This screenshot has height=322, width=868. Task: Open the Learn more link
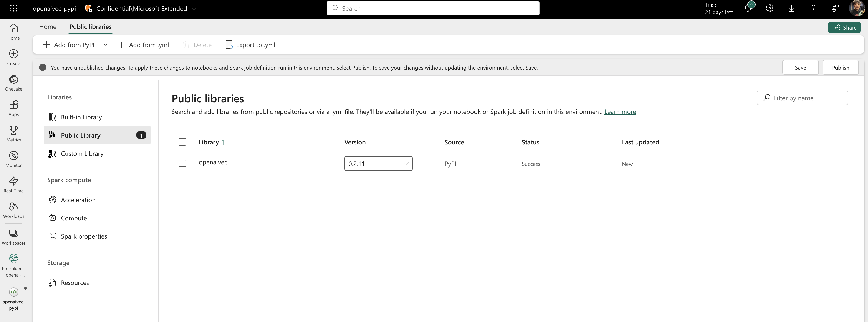[x=620, y=112]
